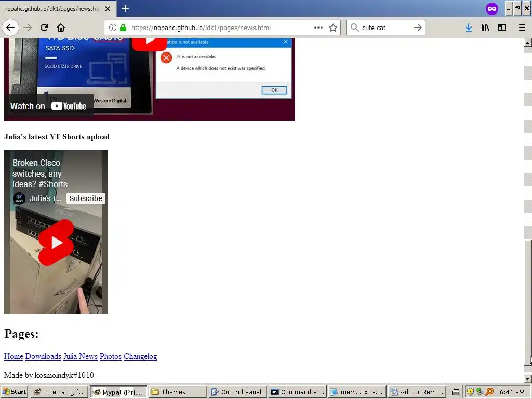Open the browser home page
Image resolution: width=532 pixels, height=399 pixels.
click(x=61, y=28)
